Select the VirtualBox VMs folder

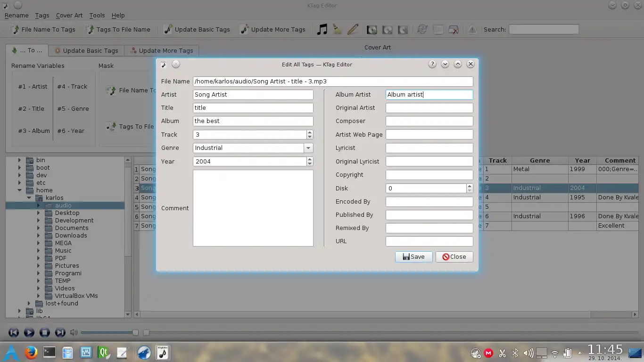coord(76,296)
